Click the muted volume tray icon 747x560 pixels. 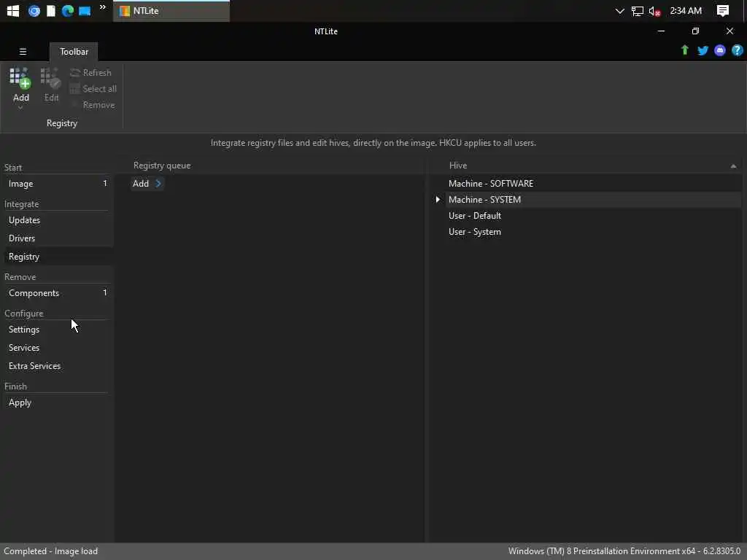click(x=654, y=11)
